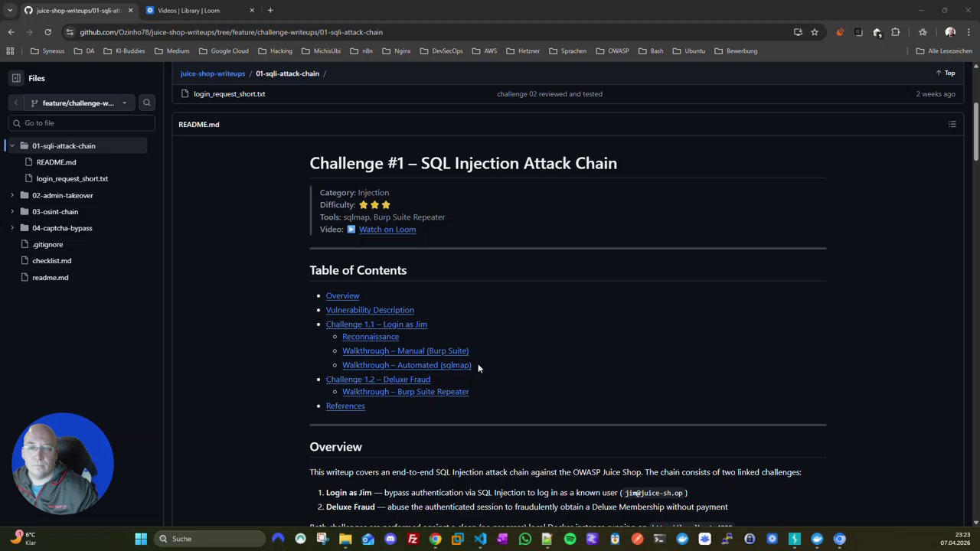Open lowercase readme.md in the file tree
Image resolution: width=980 pixels, height=551 pixels.
coord(50,278)
